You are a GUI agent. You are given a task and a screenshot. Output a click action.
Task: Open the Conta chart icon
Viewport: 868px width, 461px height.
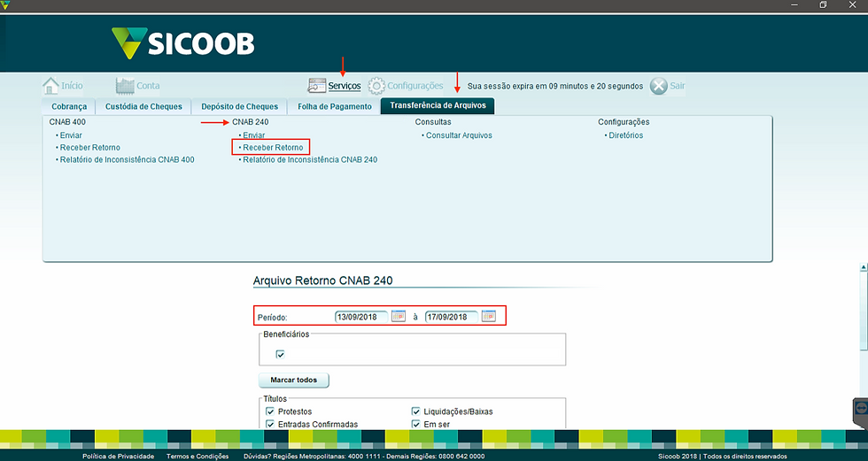tap(125, 86)
